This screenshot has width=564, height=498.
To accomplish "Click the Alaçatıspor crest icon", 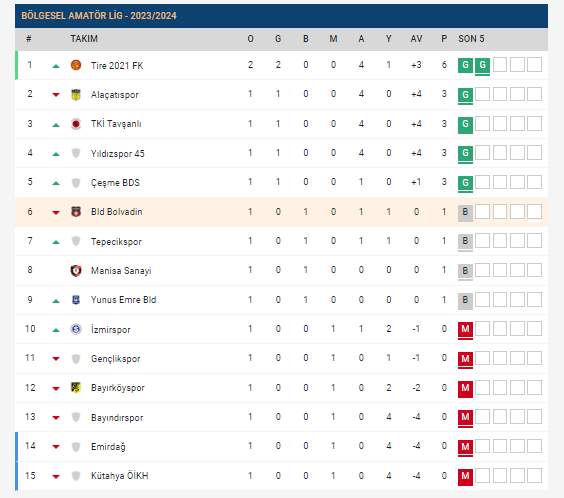I will [76, 95].
